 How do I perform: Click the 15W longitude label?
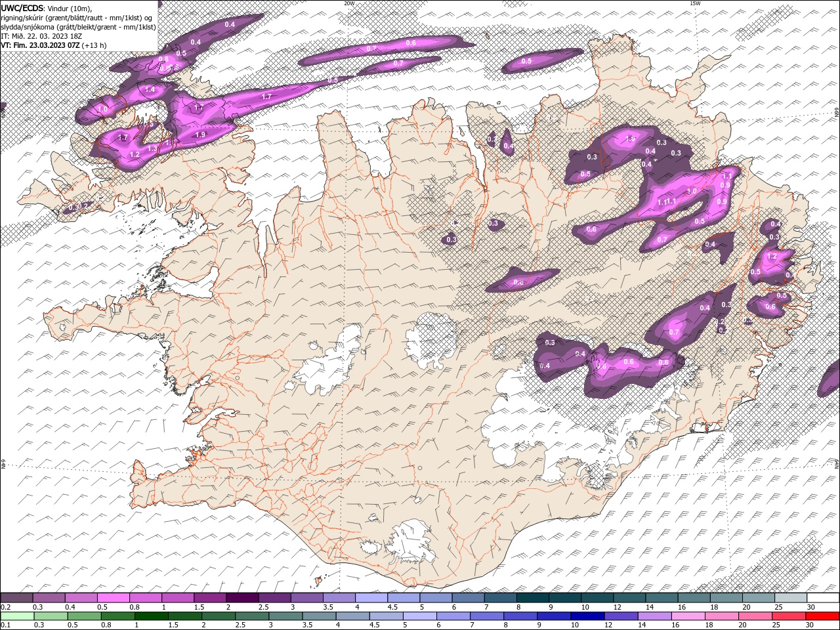[x=696, y=3]
